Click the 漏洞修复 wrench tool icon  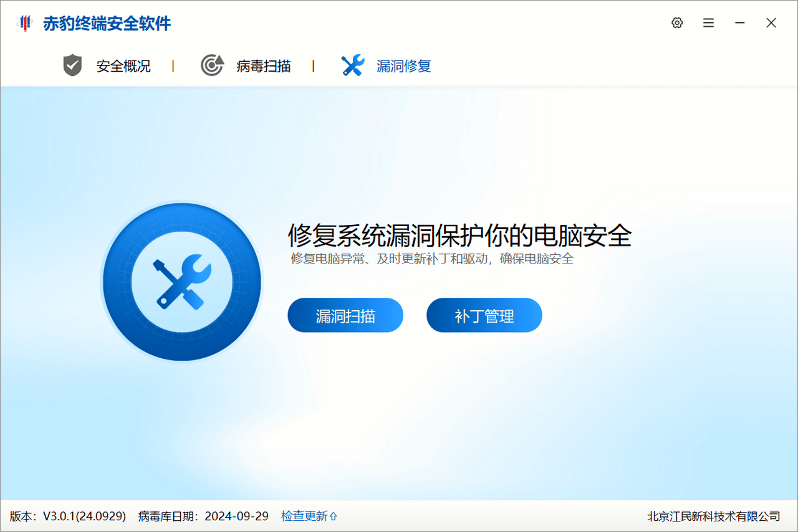coord(352,64)
